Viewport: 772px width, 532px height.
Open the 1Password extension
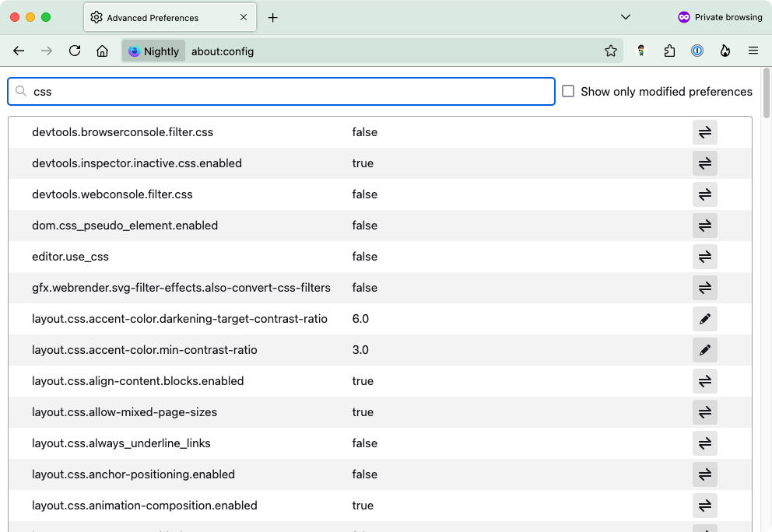pos(697,51)
